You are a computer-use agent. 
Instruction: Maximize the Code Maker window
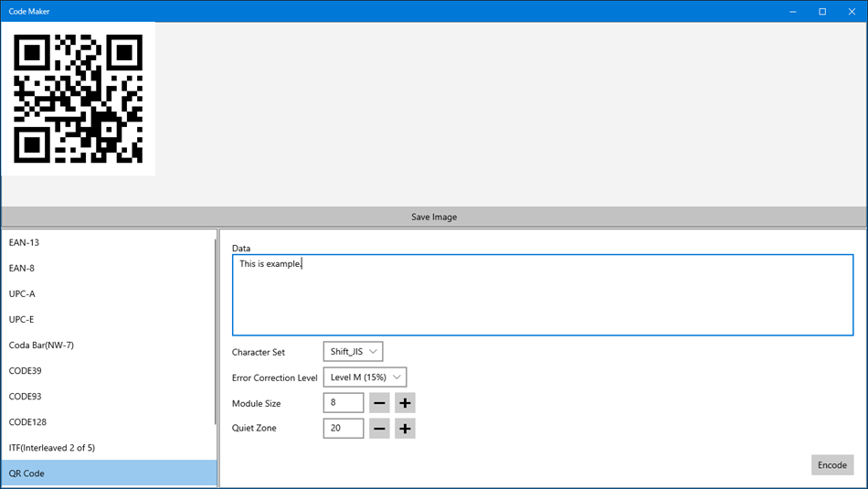(822, 11)
